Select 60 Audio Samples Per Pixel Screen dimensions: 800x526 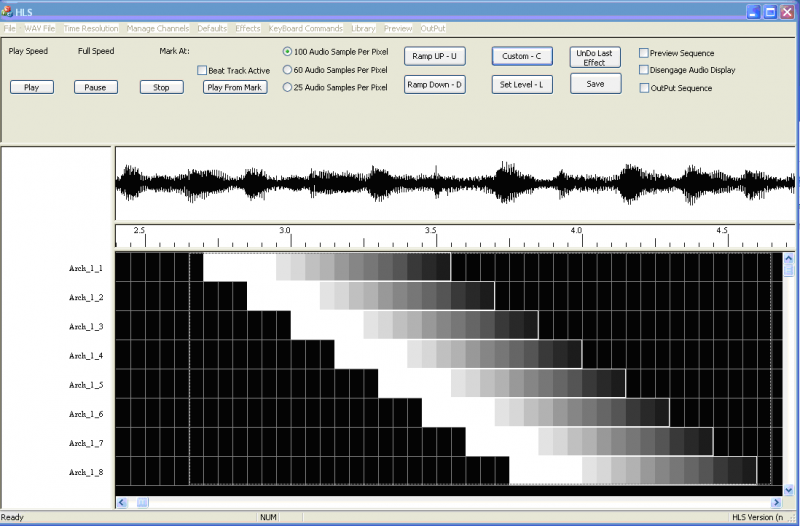click(x=288, y=70)
